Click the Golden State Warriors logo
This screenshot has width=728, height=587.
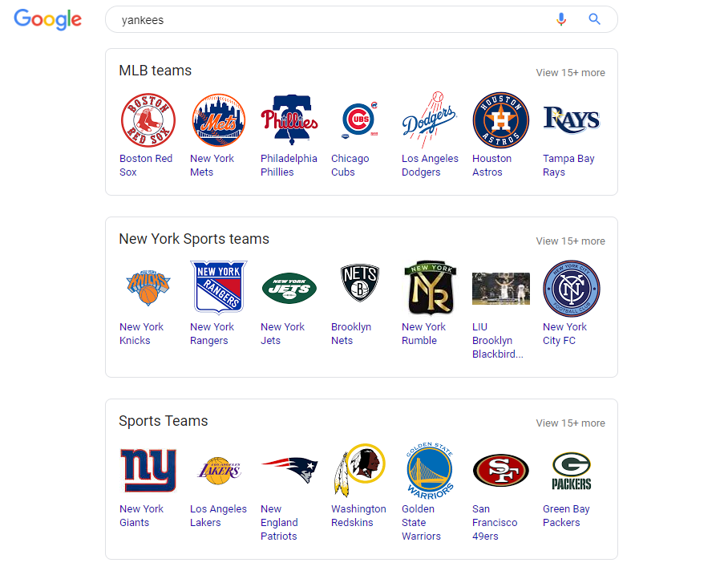tap(430, 471)
